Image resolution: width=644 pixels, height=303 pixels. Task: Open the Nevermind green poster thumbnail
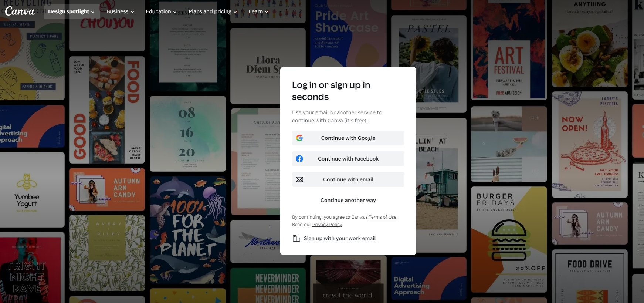coord(268,286)
